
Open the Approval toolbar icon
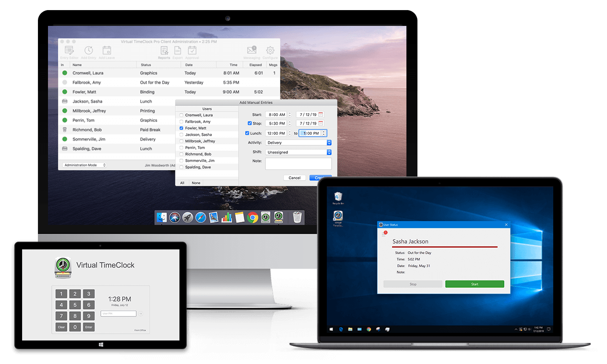(x=192, y=50)
